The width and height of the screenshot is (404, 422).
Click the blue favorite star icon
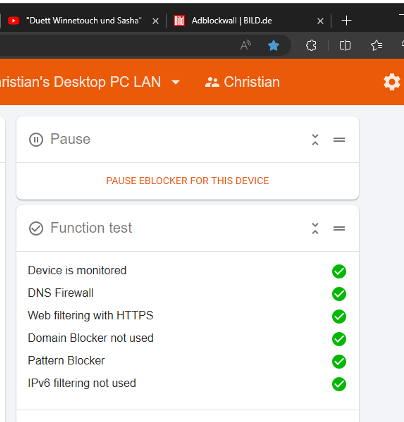(273, 45)
